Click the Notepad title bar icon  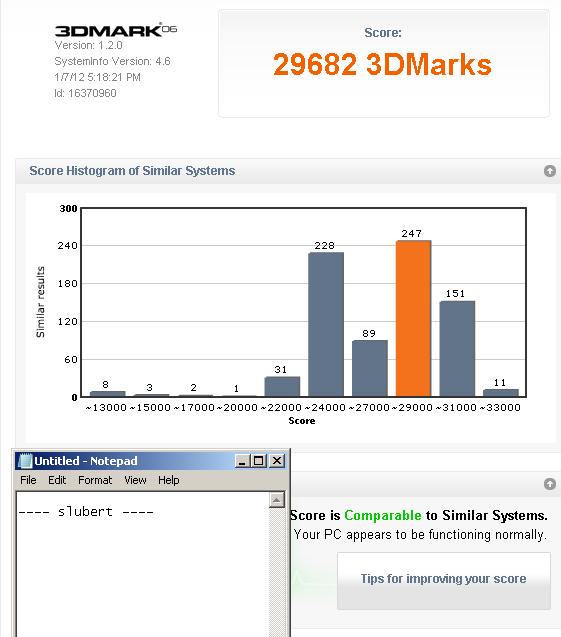click(25, 461)
